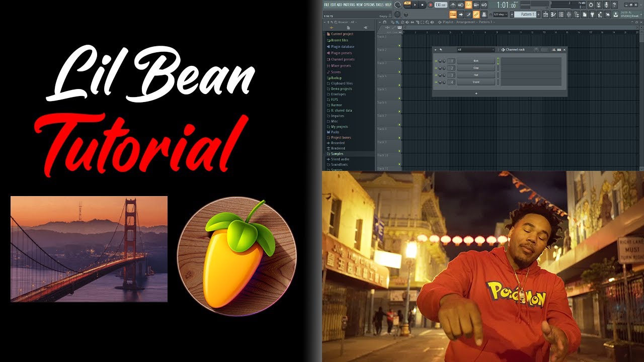
Task: Toggle the metronome icon
Action: (x=453, y=5)
